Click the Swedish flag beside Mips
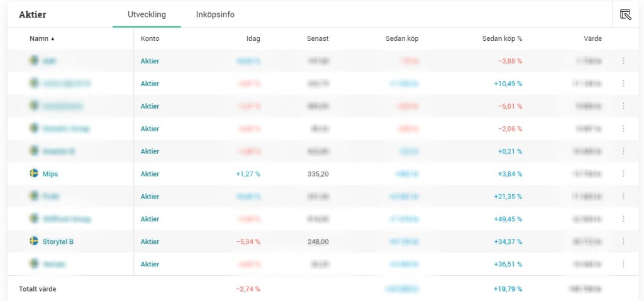 (x=34, y=173)
